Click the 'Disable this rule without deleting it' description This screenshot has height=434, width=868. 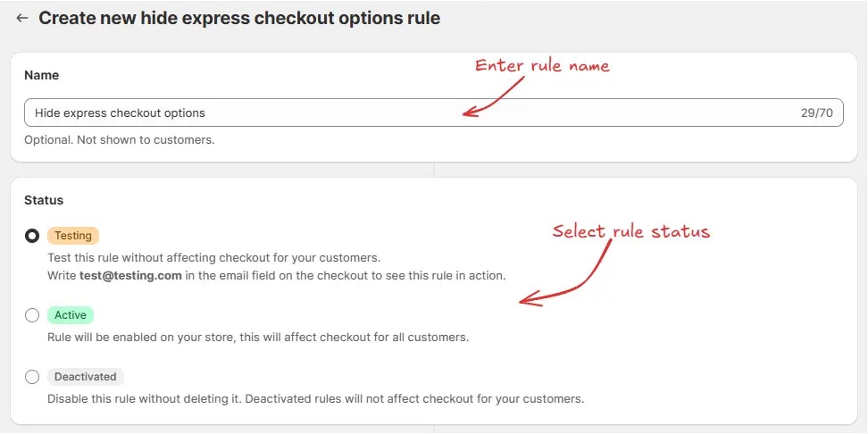click(x=315, y=398)
